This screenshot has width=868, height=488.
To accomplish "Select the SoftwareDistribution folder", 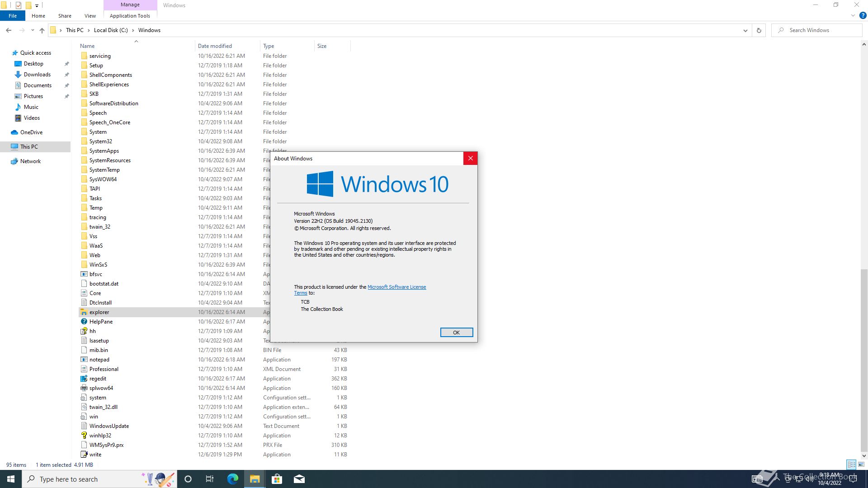I will [x=113, y=103].
